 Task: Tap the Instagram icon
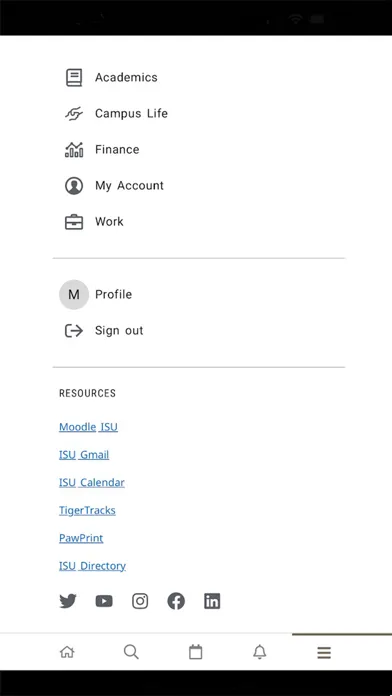click(x=140, y=601)
